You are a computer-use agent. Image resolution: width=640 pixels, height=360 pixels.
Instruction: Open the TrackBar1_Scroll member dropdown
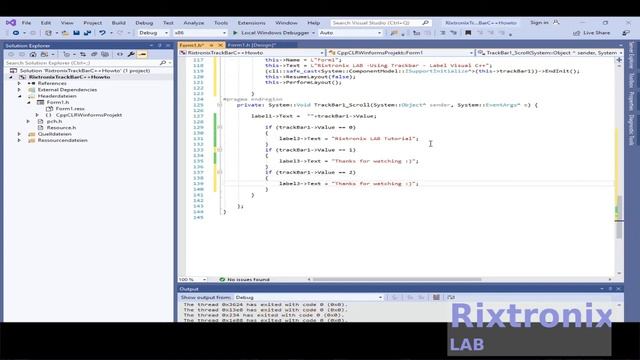coord(550,53)
